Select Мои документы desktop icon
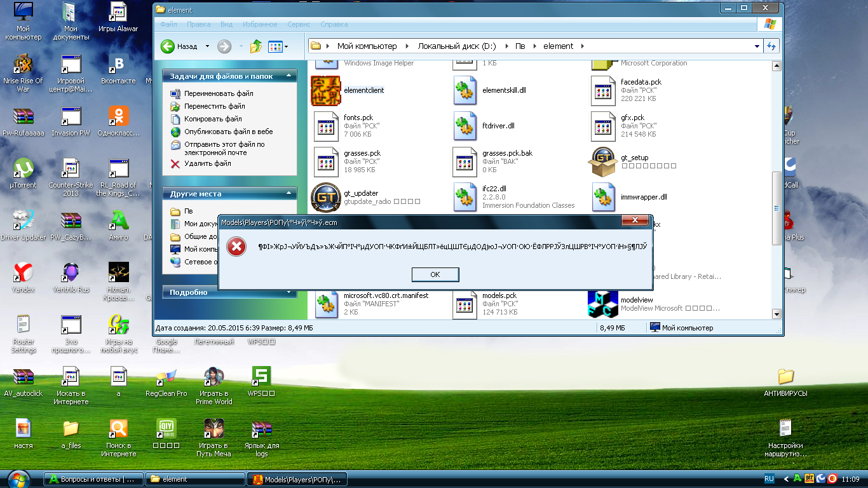The height and width of the screenshot is (488, 868). point(71,21)
